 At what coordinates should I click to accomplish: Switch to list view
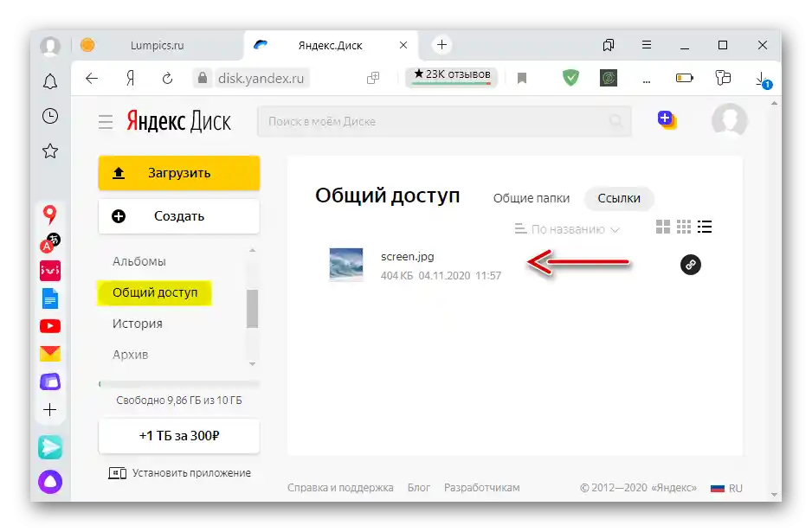pos(705,227)
